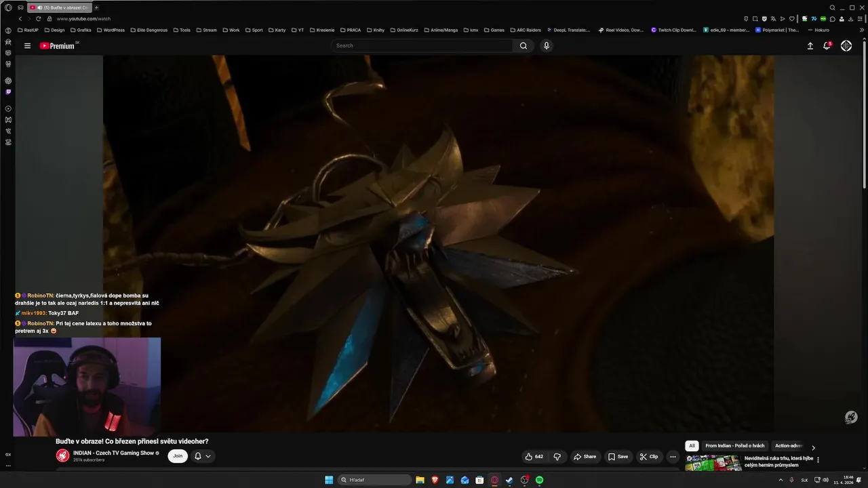The image size is (868, 488).
Task: Open the Design bookmarks folder
Action: tap(54, 30)
